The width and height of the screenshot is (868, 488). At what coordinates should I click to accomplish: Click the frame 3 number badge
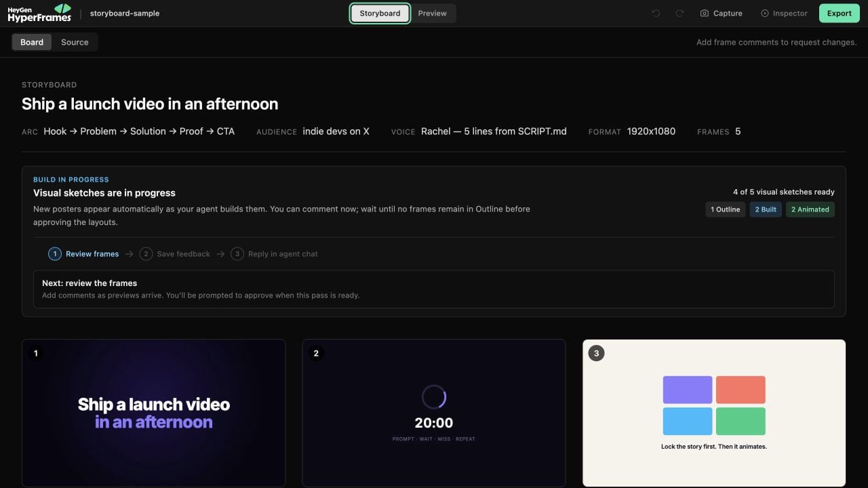(596, 353)
